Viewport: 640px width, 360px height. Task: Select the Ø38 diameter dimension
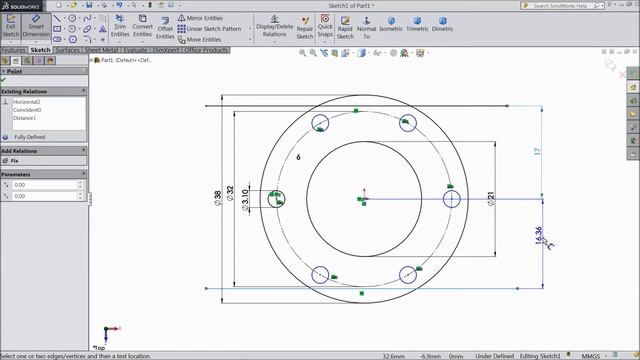[x=218, y=198]
